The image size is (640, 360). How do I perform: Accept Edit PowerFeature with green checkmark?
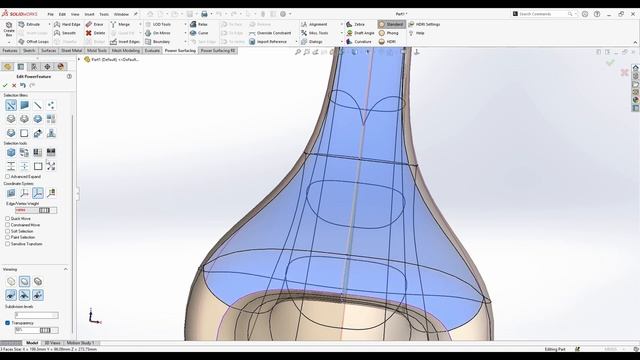[x=5, y=85]
